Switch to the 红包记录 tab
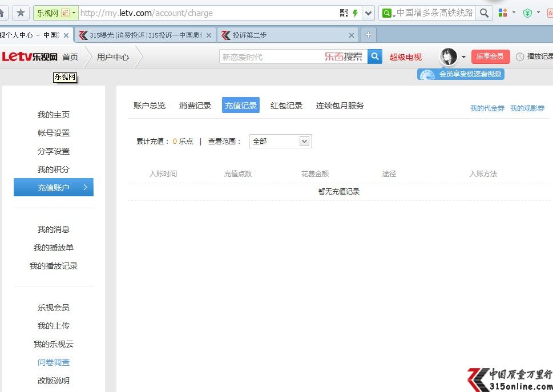The height and width of the screenshot is (392, 553). click(286, 105)
